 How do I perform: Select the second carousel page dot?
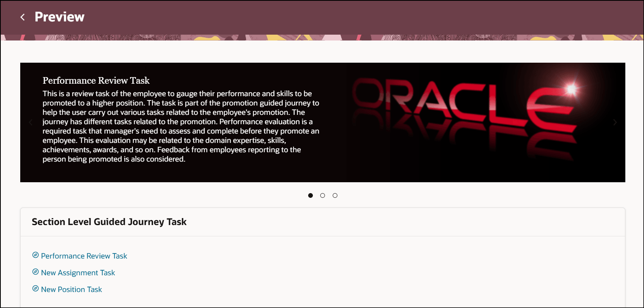coord(323,195)
